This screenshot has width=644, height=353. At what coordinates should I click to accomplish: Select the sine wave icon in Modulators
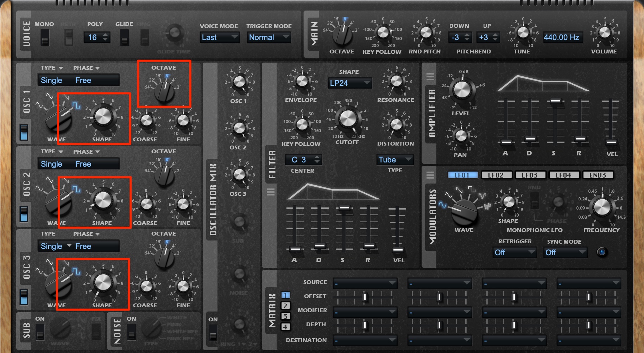pyautogui.click(x=442, y=205)
